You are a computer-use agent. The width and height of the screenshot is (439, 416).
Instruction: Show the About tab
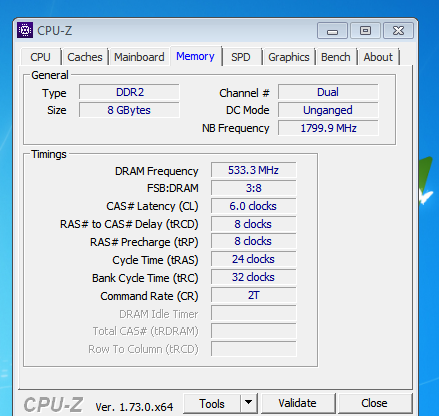[378, 57]
